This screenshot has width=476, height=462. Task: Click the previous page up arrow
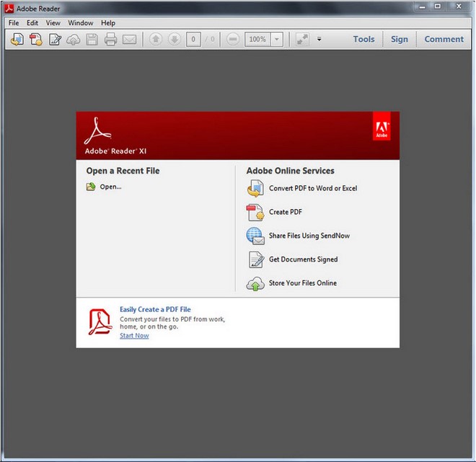click(x=156, y=39)
